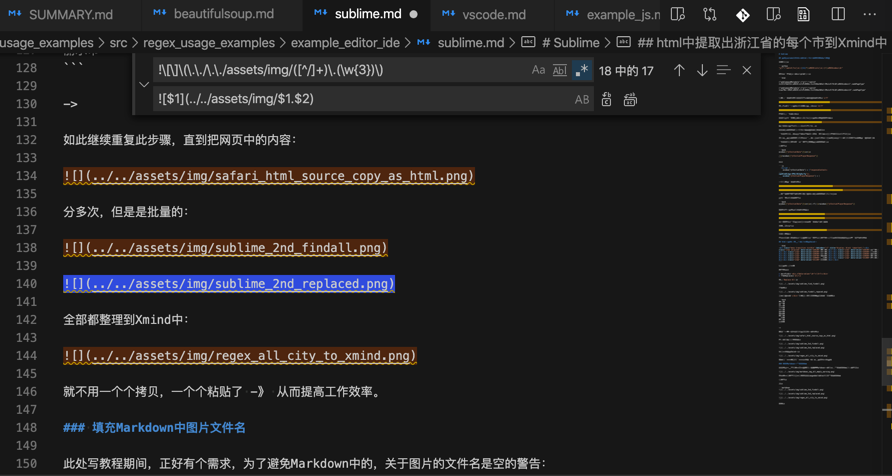Click line number 140 in gutter
892x476 pixels.
point(25,284)
